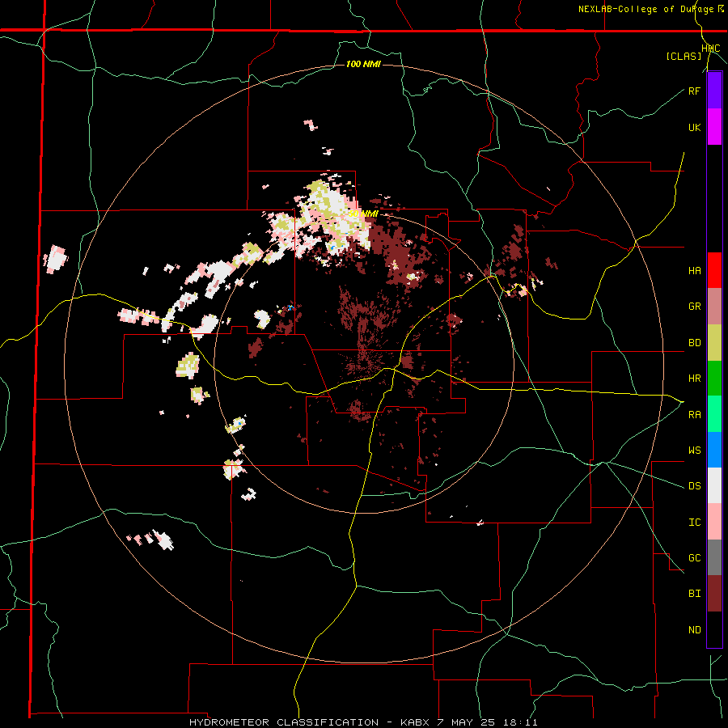Image resolution: width=728 pixels, height=728 pixels.
Task: Click the RA legend label
Action: 694,415
